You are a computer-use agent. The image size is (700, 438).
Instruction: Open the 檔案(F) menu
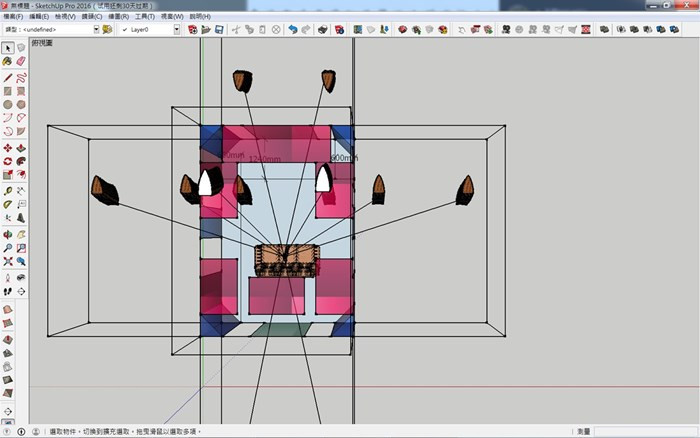15,17
